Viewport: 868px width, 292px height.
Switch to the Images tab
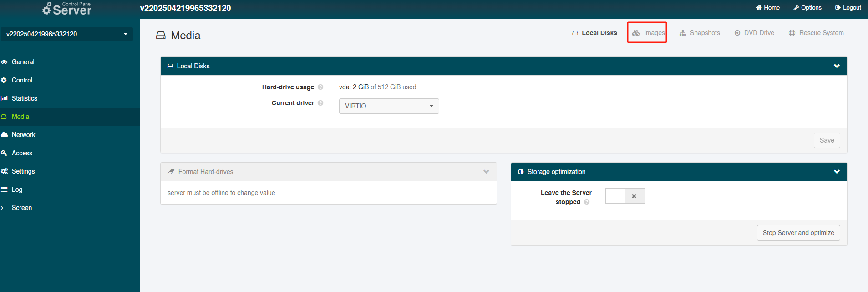648,33
